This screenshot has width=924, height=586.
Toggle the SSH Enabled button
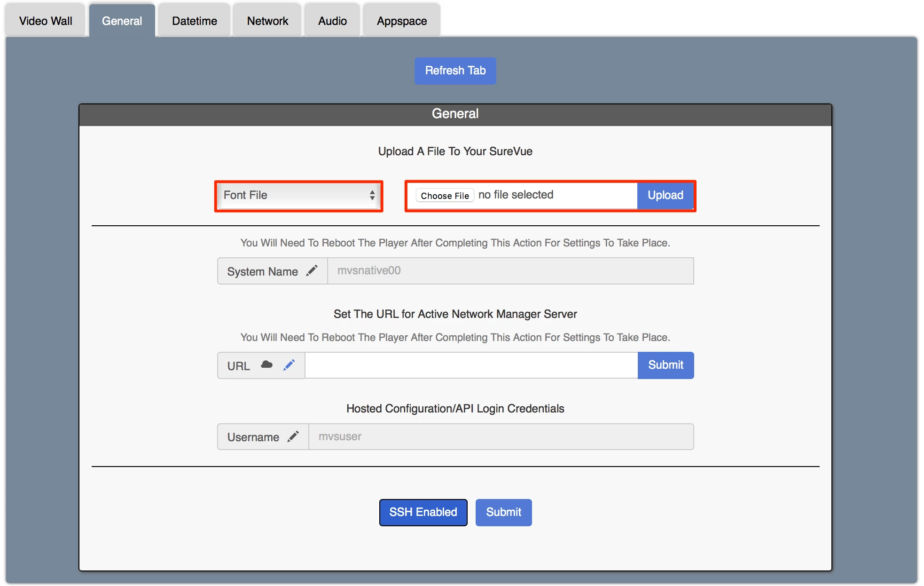click(423, 512)
